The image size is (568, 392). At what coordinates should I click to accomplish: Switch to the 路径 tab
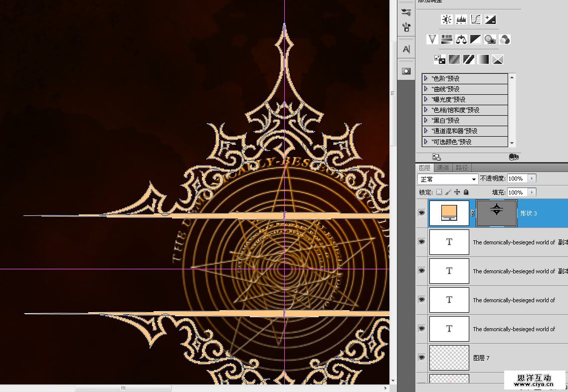tap(462, 168)
